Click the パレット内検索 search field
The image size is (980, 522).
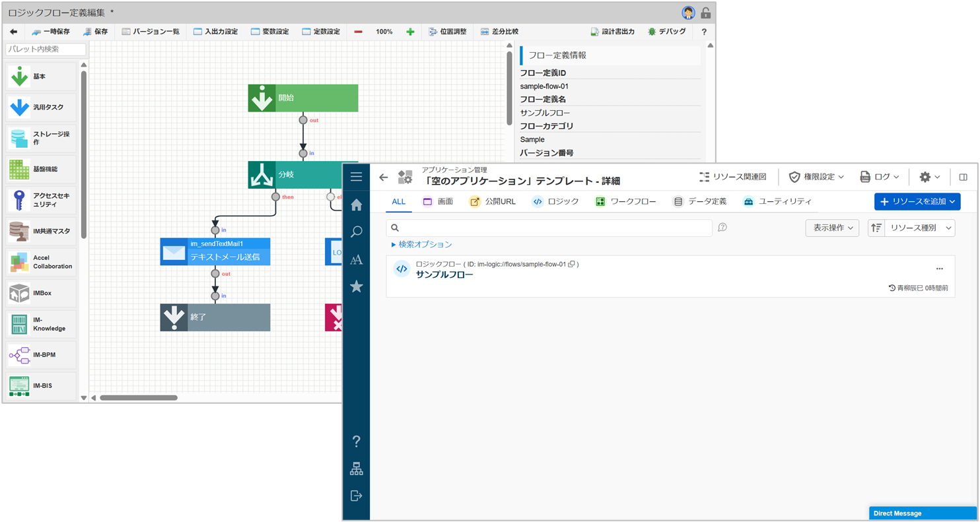tap(46, 49)
